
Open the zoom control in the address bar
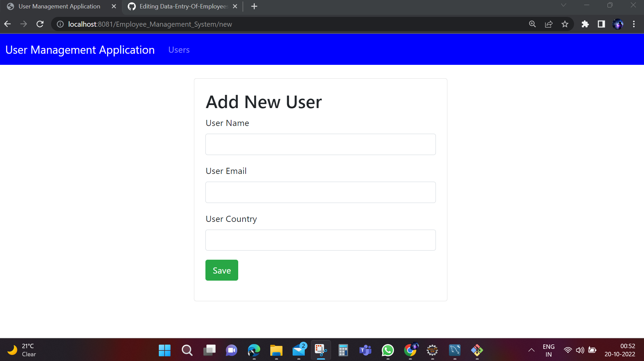point(532,24)
